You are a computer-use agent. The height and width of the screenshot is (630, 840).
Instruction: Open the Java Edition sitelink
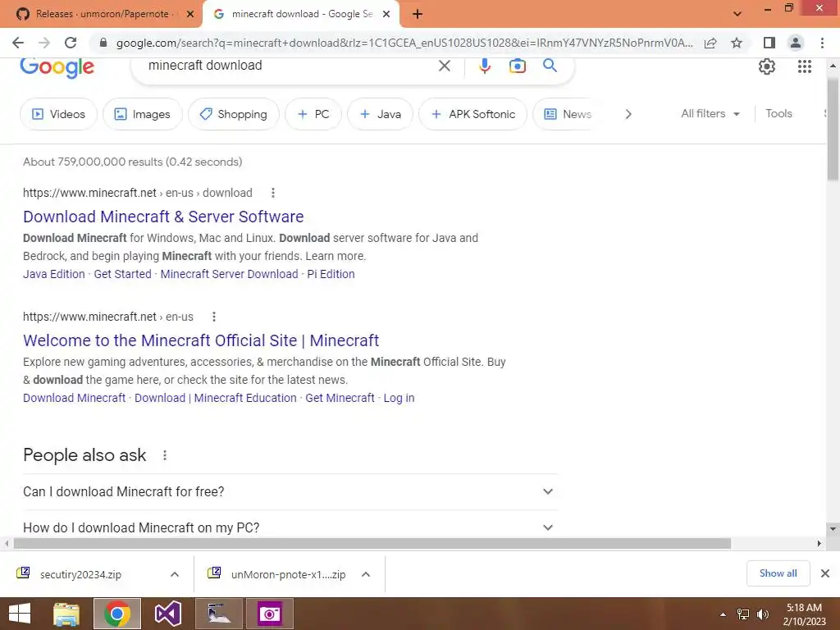tap(54, 274)
